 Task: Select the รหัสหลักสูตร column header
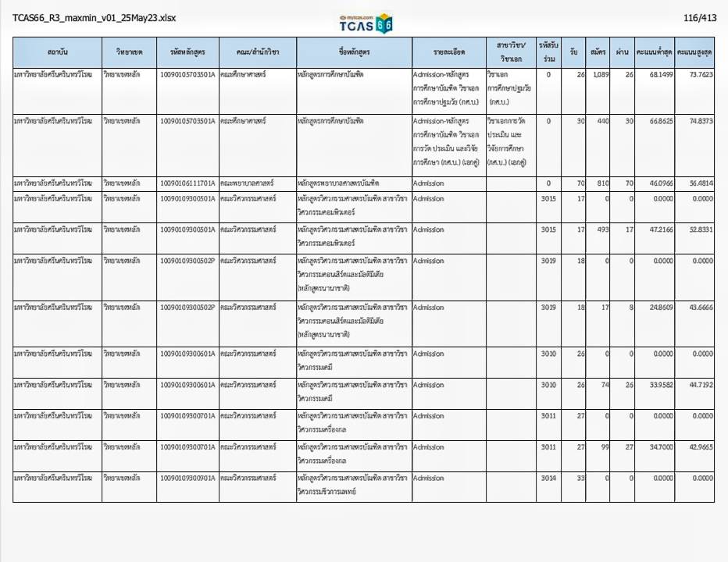(187, 52)
